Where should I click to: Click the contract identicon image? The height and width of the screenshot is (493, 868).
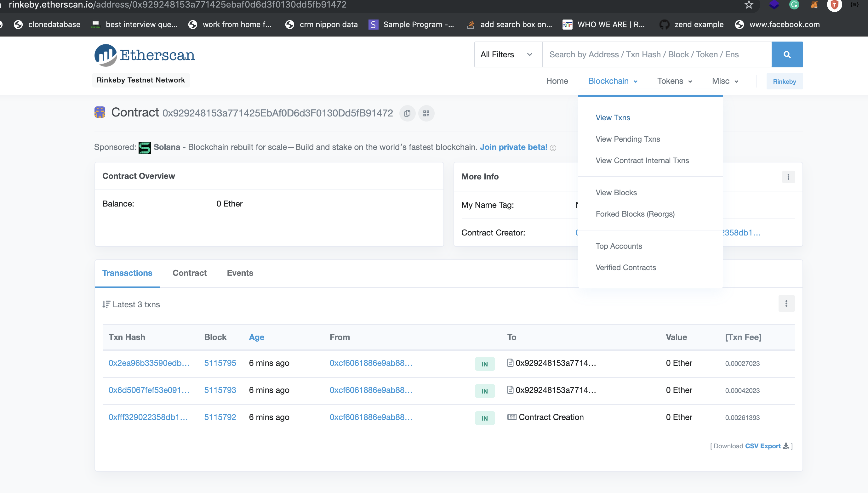tap(100, 112)
